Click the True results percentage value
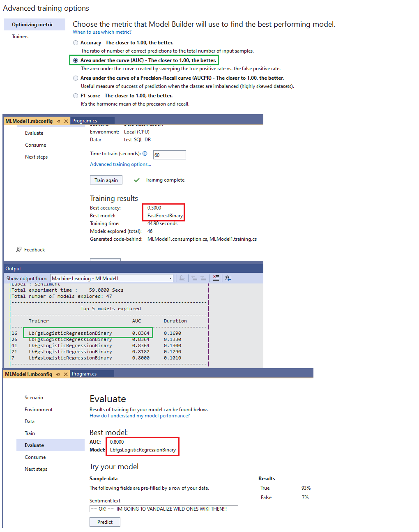The width and height of the screenshot is (419, 532). coord(306,488)
